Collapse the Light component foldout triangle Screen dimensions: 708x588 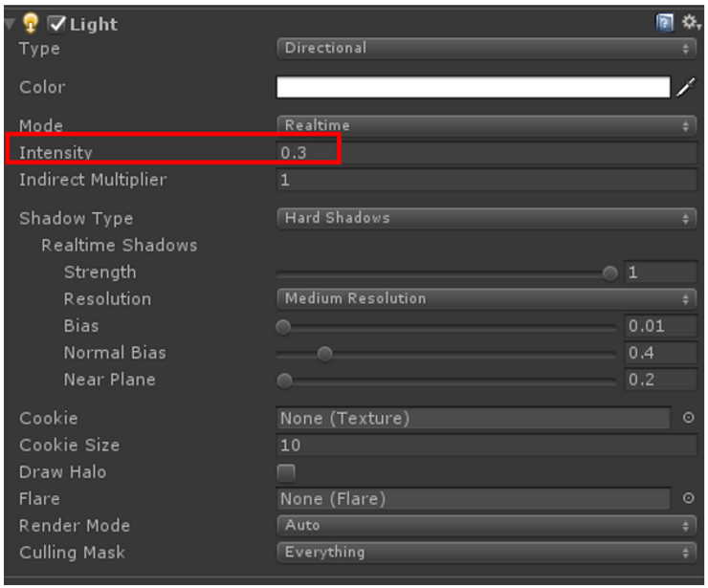[10, 24]
